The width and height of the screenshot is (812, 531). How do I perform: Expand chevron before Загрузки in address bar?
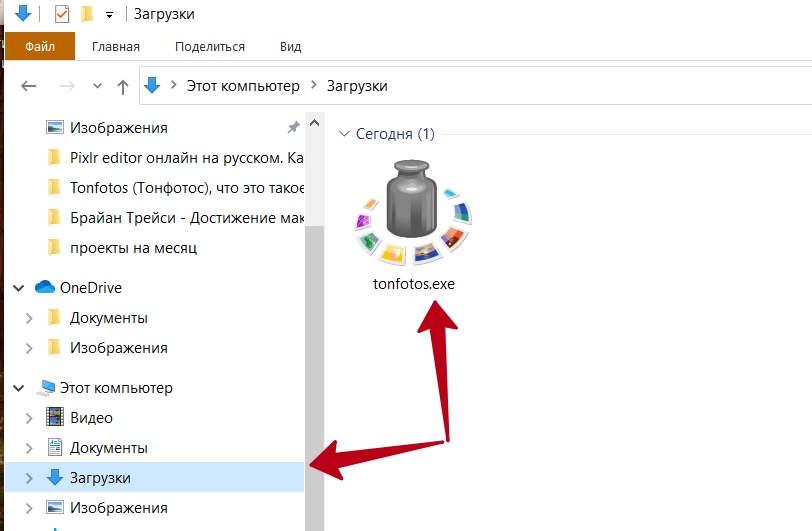coord(314,85)
